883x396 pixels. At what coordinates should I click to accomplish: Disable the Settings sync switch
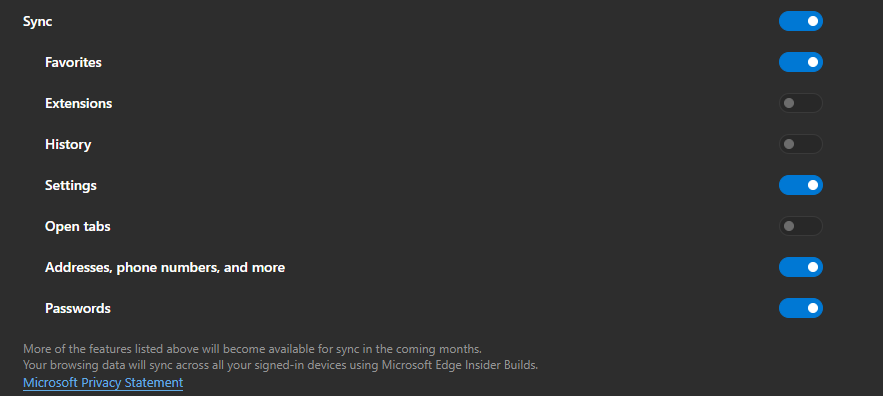[800, 185]
